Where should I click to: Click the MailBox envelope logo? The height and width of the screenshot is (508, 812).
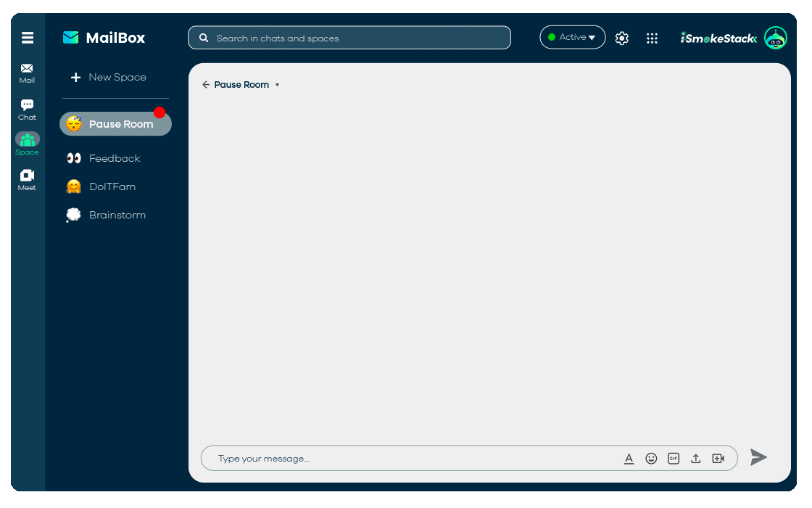pos(70,38)
